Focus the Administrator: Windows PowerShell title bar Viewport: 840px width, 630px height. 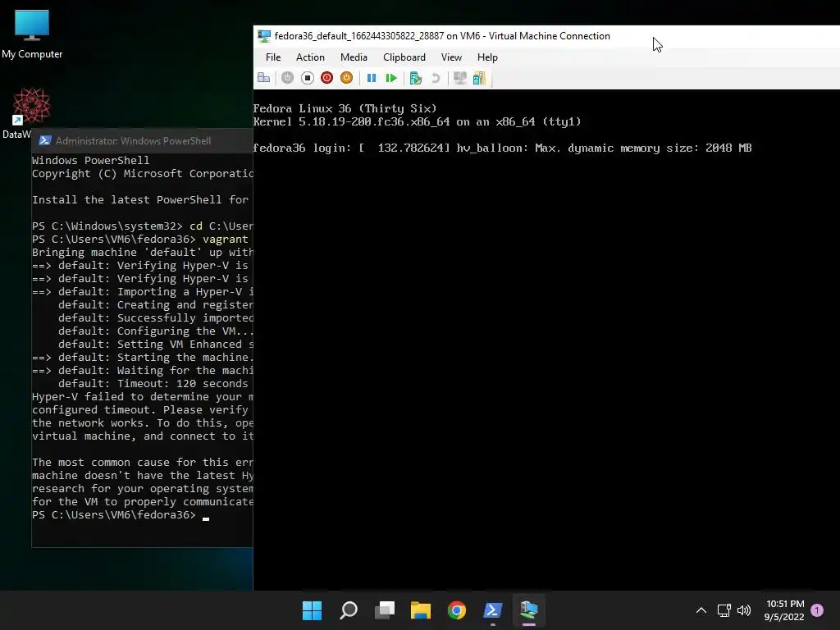[143, 140]
